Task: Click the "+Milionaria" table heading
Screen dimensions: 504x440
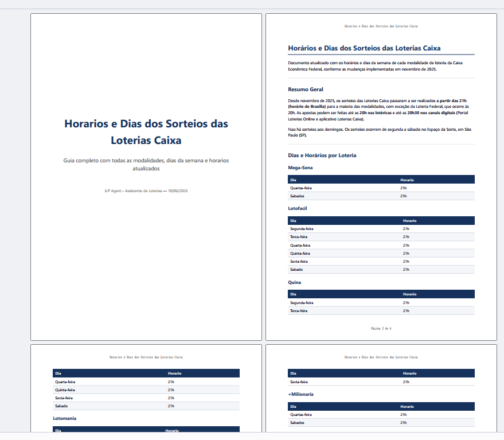Action: coord(300,394)
